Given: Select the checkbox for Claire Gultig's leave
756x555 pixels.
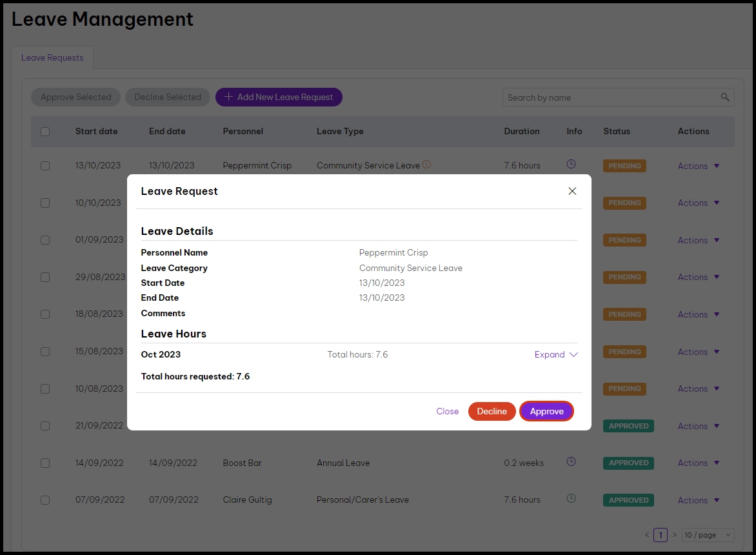Looking at the screenshot, I should 45,500.
